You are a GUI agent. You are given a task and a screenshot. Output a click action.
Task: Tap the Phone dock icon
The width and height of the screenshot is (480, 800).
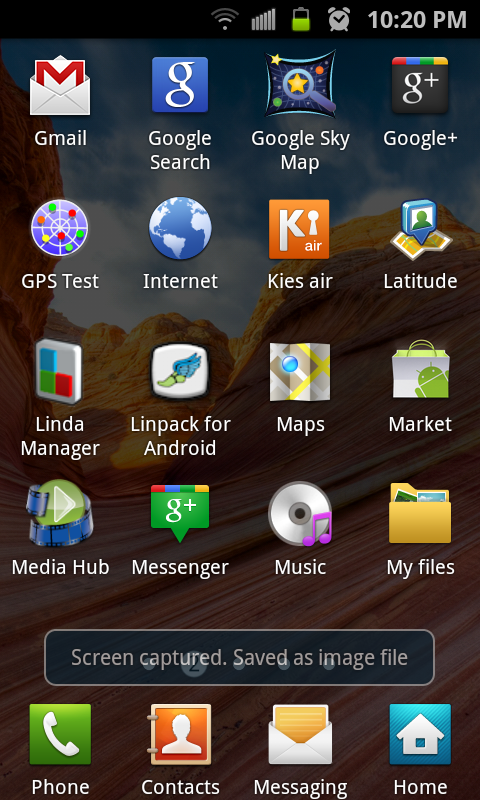(x=60, y=734)
